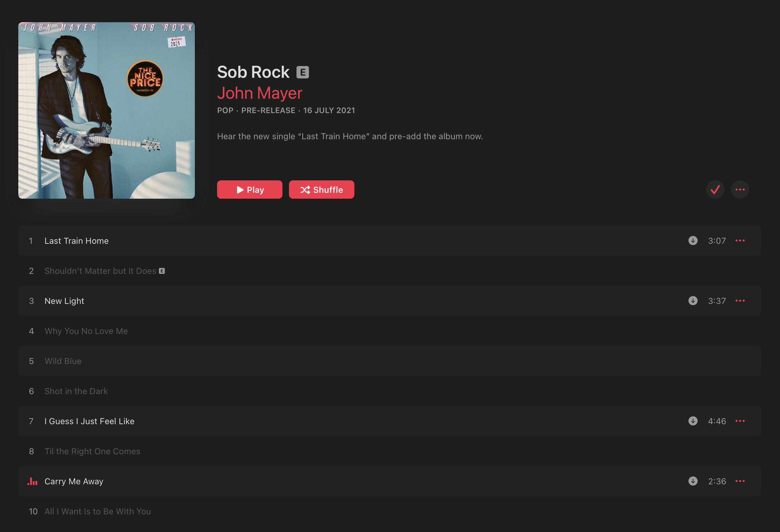Click track number 1

[x=31, y=241]
